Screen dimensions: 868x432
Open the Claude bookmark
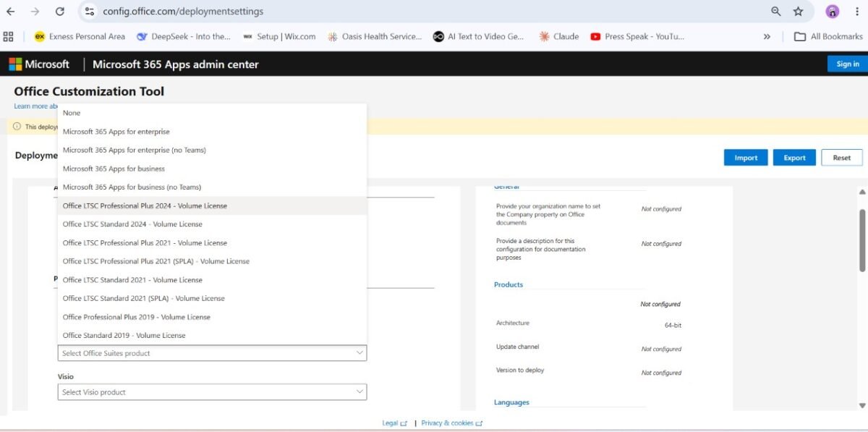pos(558,36)
